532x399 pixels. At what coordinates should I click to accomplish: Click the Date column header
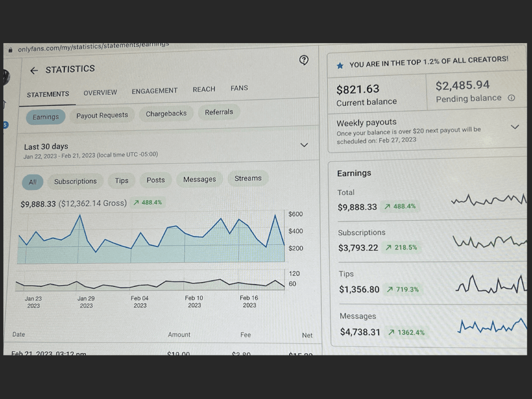[x=19, y=334]
